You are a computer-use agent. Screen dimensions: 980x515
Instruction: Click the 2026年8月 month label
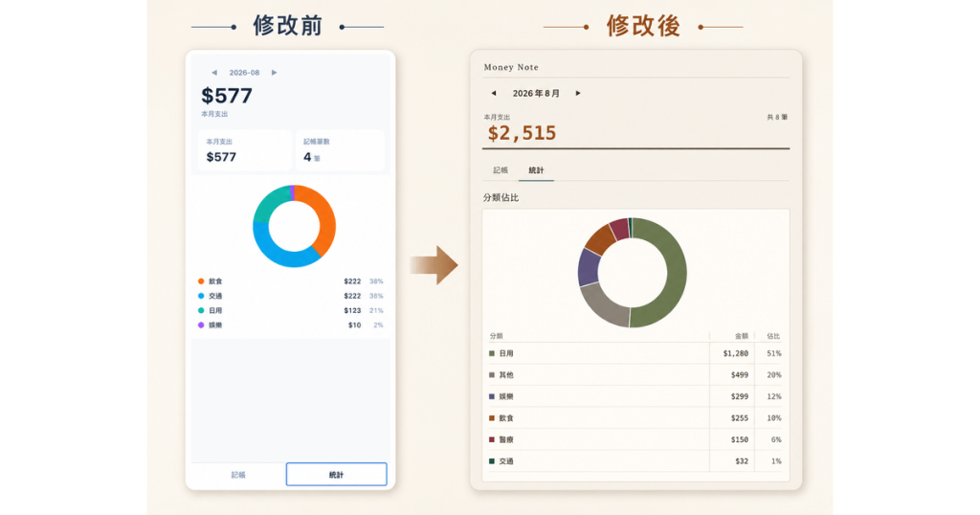536,93
